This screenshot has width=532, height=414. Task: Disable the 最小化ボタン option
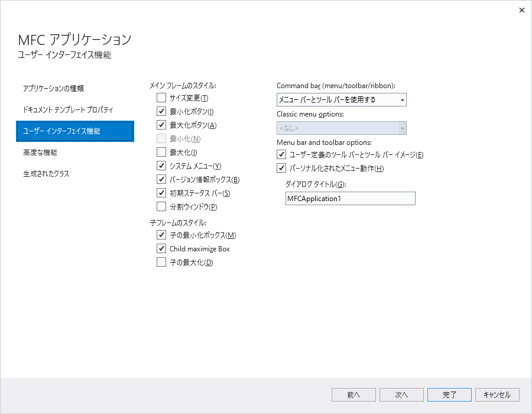[161, 111]
